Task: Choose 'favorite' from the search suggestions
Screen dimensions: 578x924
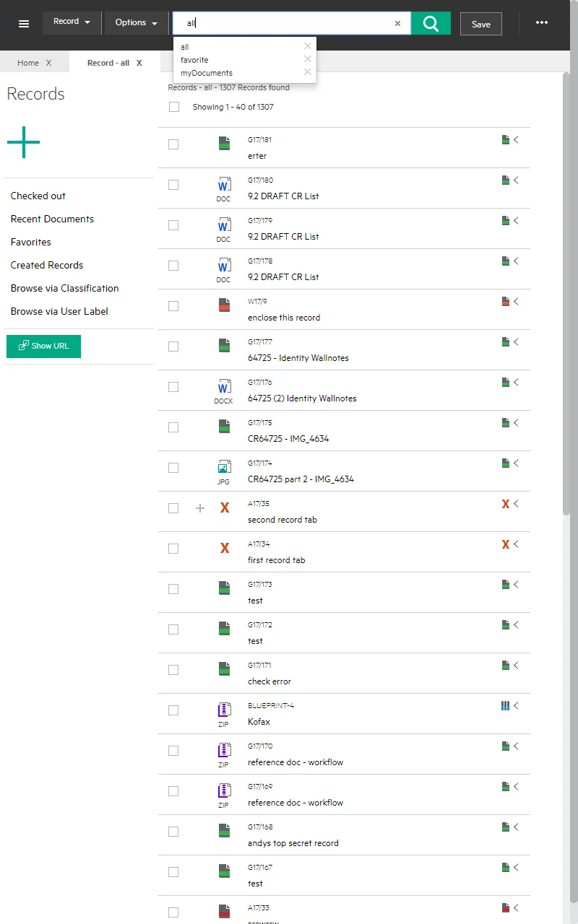Action: point(194,60)
